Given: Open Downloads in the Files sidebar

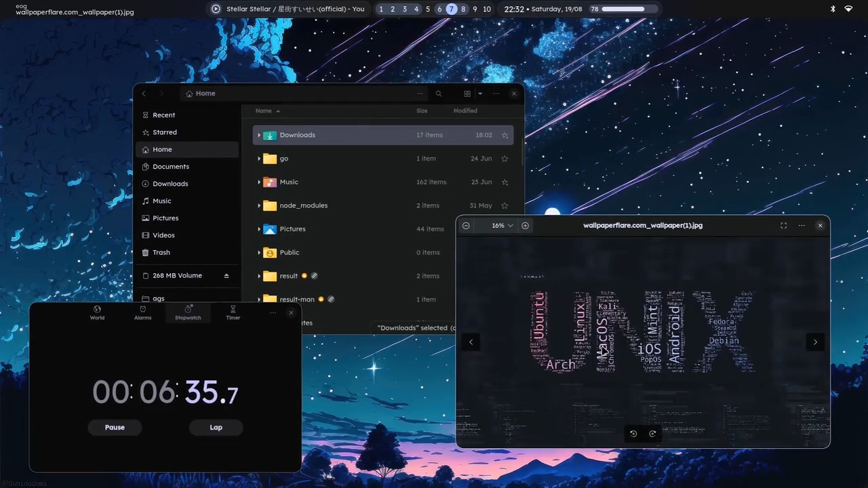Looking at the screenshot, I should pos(187,184).
